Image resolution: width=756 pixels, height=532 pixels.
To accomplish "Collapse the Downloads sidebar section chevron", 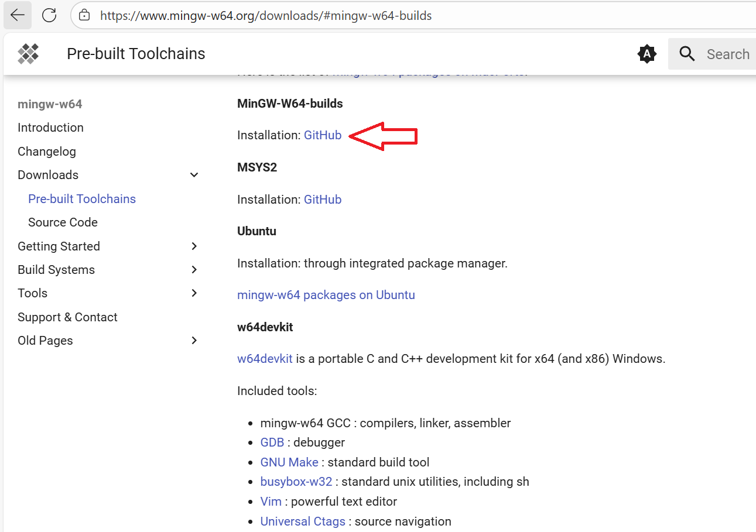I will 194,175.
